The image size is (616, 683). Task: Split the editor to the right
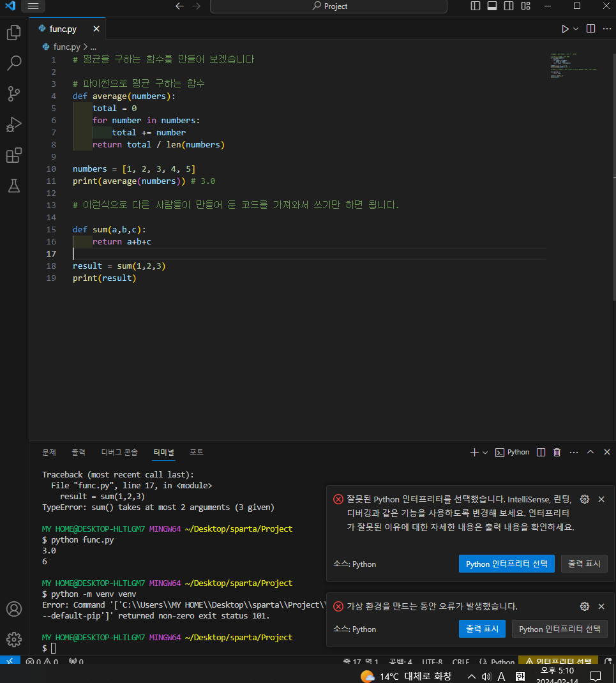590,29
